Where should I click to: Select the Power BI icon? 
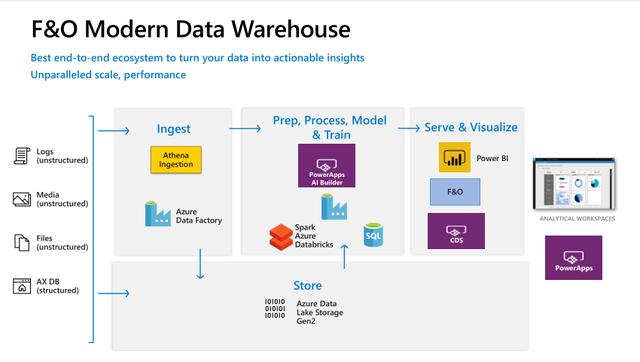(454, 157)
